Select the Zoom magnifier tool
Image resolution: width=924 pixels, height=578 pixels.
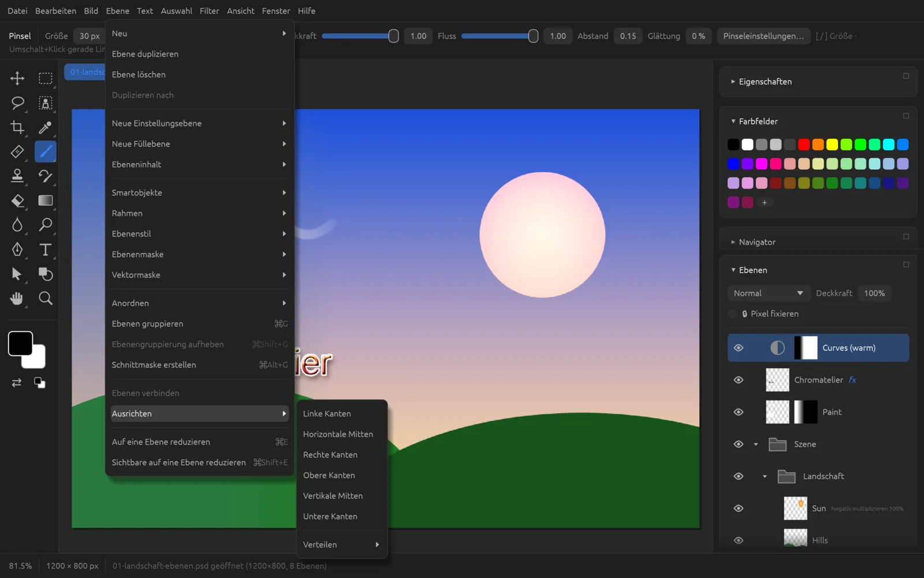45,298
